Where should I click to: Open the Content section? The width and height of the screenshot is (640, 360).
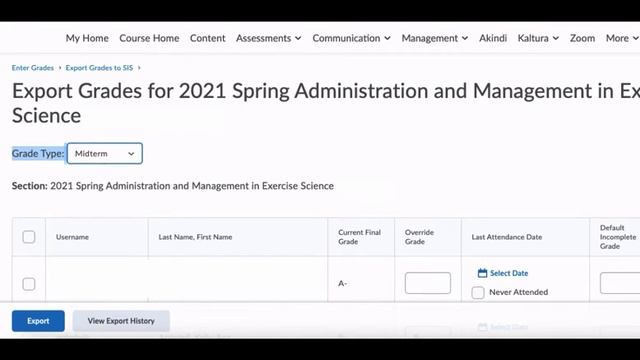click(207, 38)
